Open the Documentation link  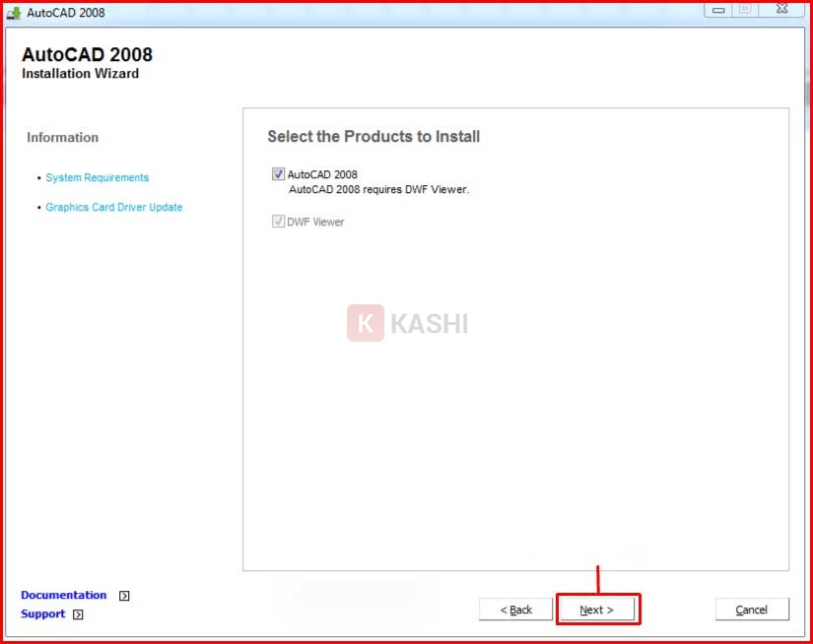64,595
